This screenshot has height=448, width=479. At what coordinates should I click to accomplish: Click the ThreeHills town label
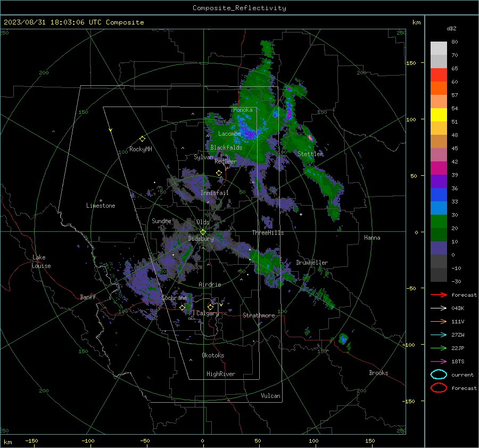pos(268,233)
